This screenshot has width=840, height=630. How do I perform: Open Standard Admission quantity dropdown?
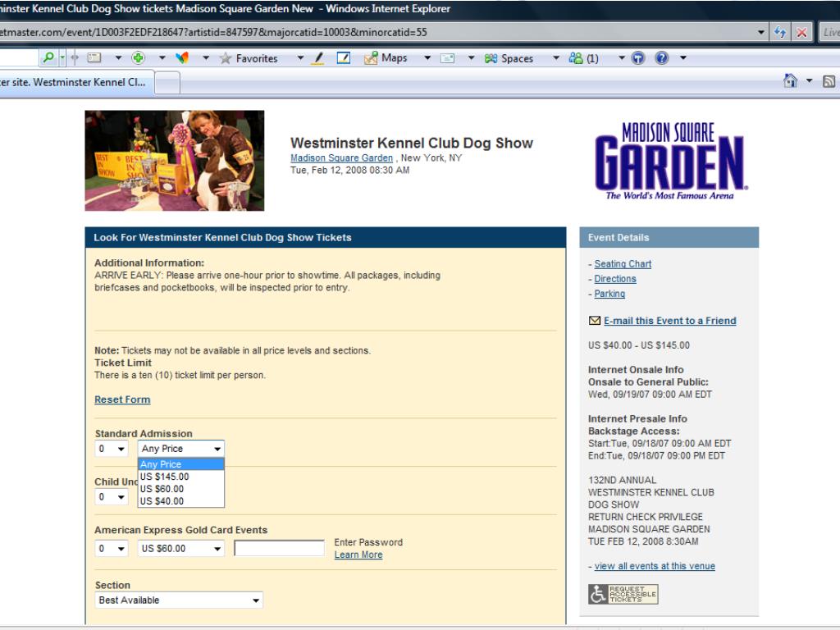(x=112, y=449)
